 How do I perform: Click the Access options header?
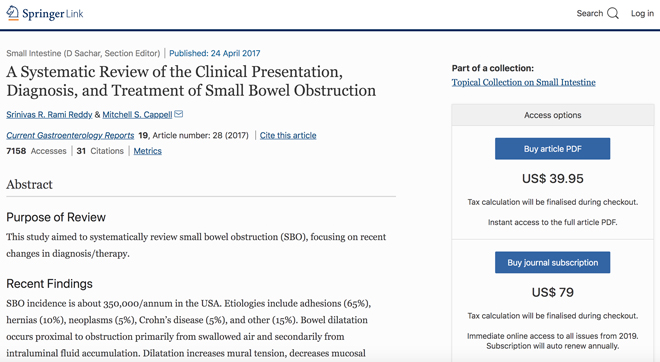pos(553,115)
